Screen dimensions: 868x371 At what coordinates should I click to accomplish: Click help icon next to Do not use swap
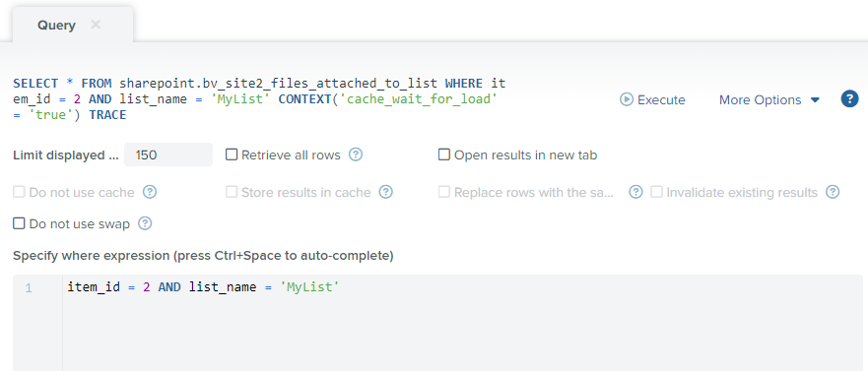145,223
